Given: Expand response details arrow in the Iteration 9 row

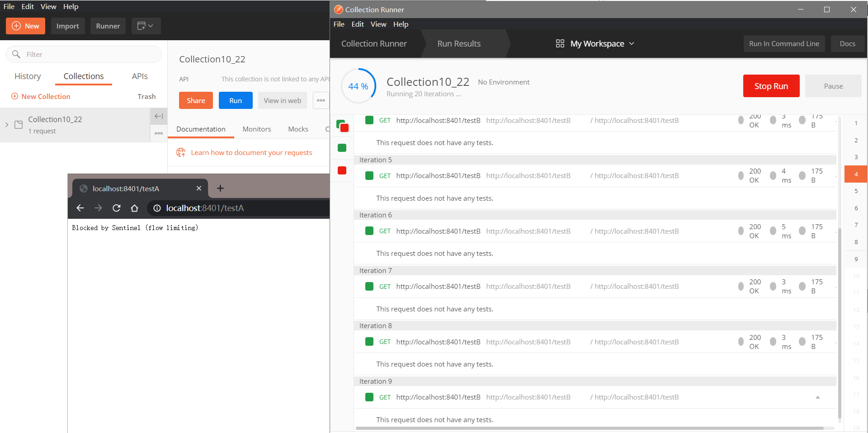Looking at the screenshot, I should coord(817,397).
